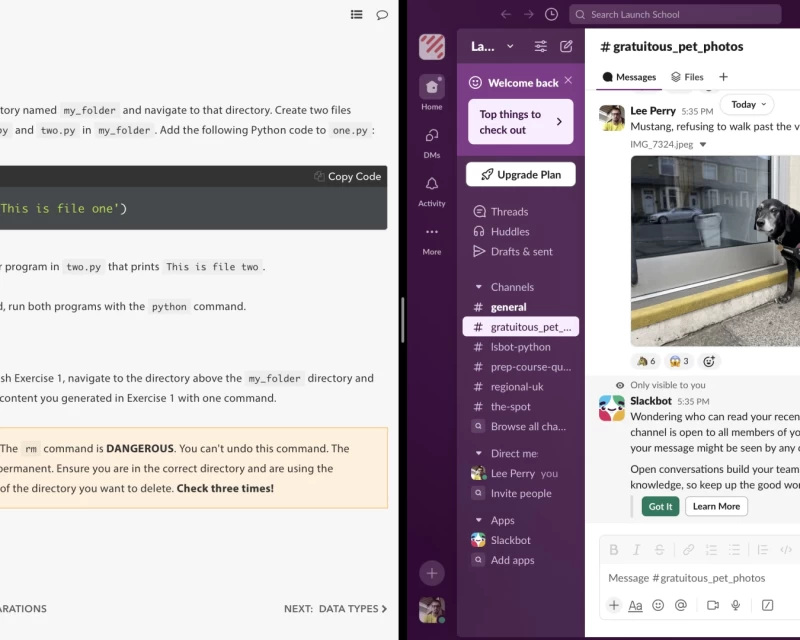Click the microphone audio clip icon

coord(736,605)
